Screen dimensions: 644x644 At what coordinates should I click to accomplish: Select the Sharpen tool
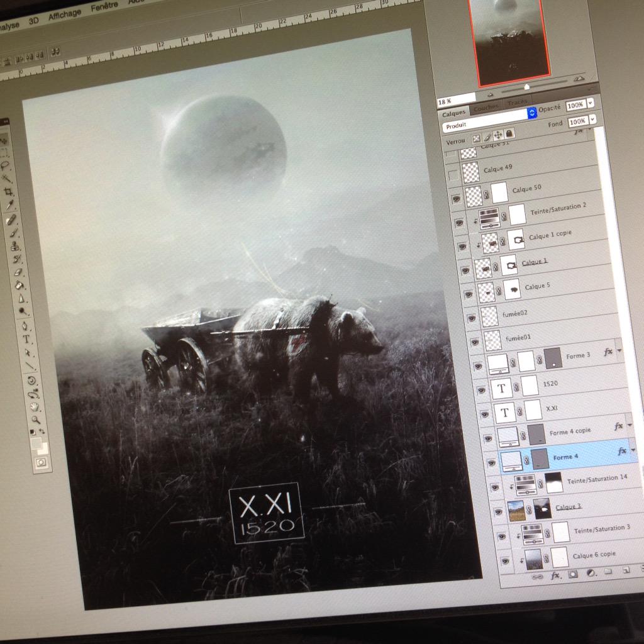pos(21,299)
